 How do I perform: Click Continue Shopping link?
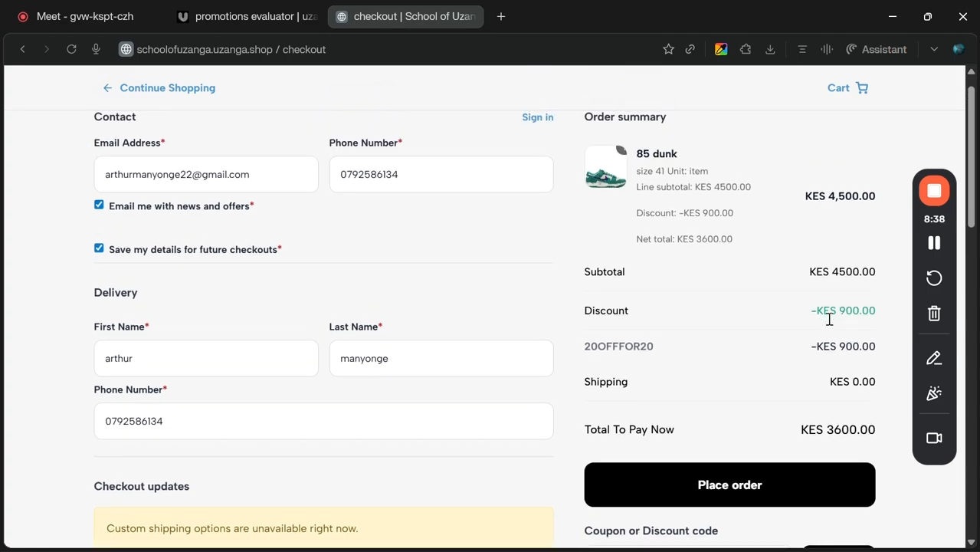coord(168,88)
